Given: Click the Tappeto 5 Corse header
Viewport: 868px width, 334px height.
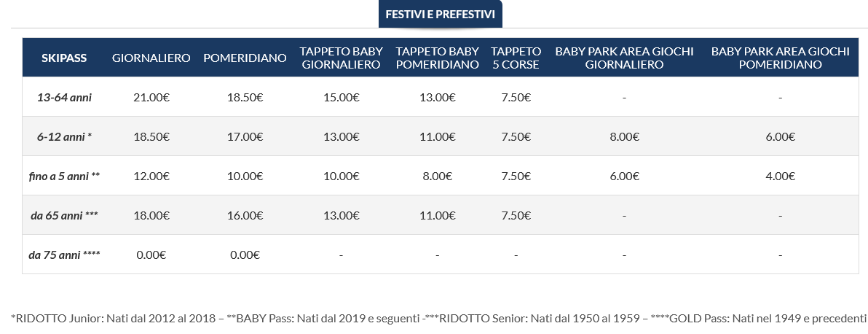Looking at the screenshot, I should pos(516,58).
